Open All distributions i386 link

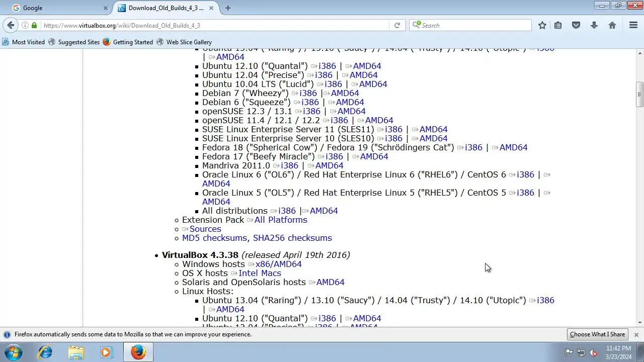pos(287,211)
